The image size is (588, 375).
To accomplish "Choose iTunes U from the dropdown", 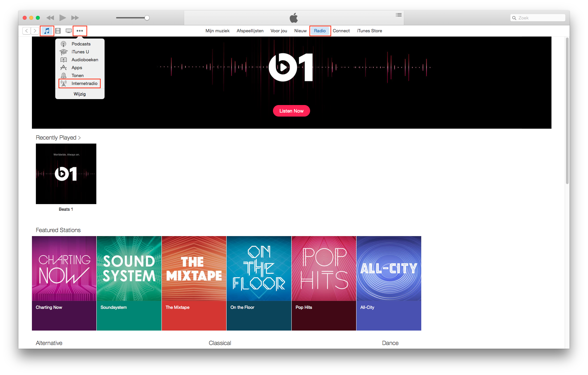I will [x=80, y=52].
